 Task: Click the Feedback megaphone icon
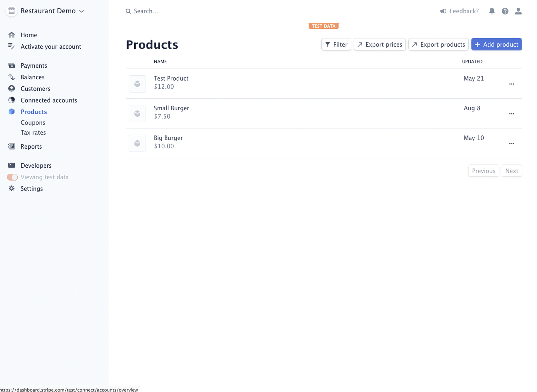[443, 11]
